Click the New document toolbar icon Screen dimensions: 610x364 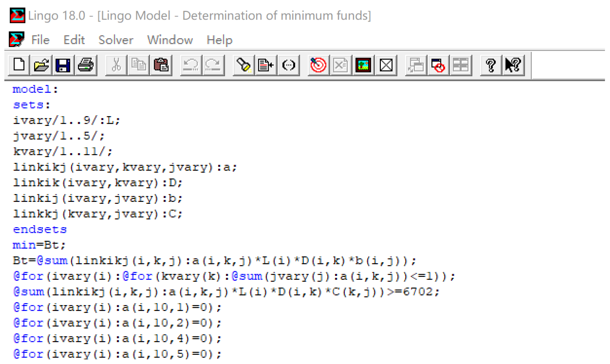coord(19,65)
